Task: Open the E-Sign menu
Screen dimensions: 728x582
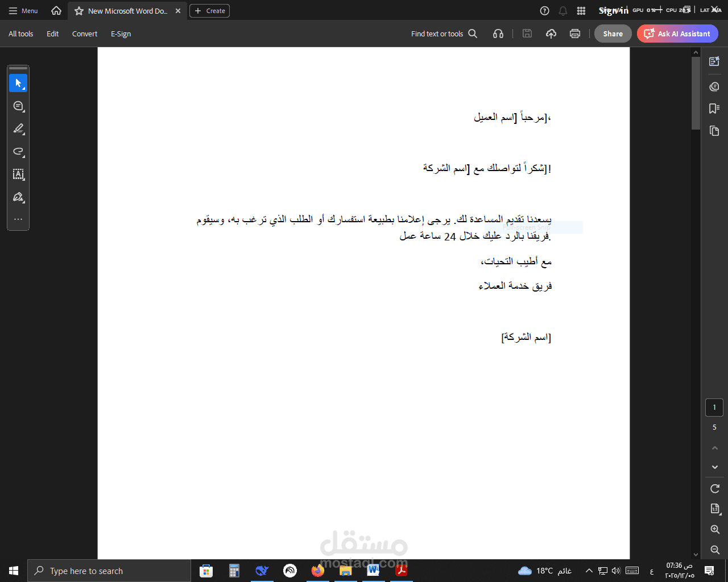Action: click(121, 34)
